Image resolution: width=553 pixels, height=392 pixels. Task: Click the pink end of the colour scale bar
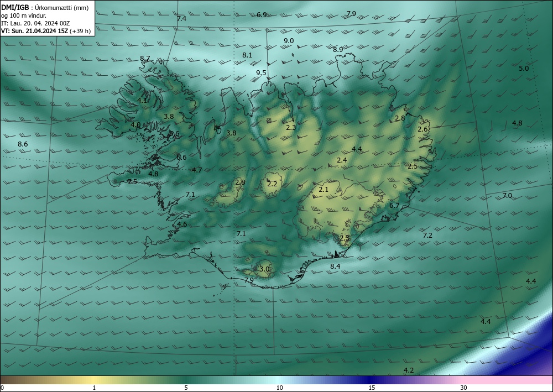click(x=508, y=380)
